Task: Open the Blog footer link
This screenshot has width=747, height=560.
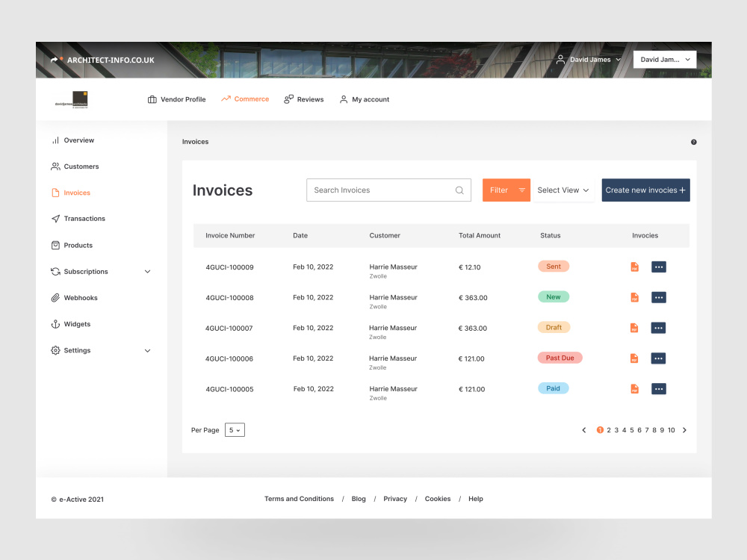Action: [359, 499]
